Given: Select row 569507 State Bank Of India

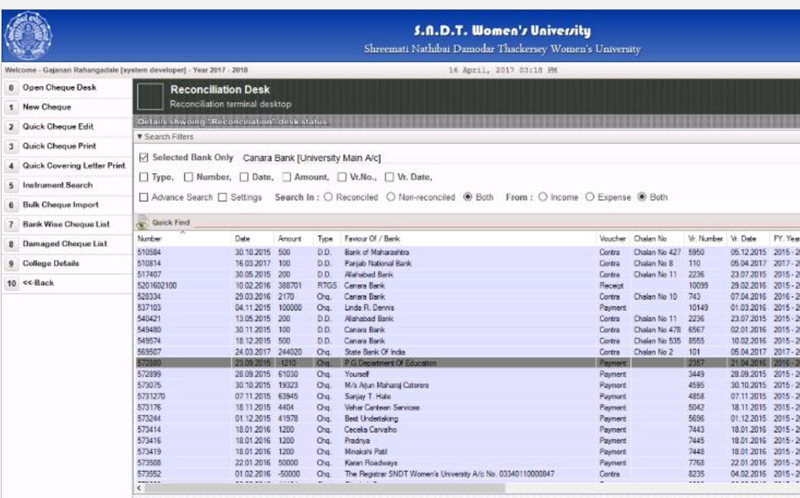Looking at the screenshot, I should click(467, 352).
